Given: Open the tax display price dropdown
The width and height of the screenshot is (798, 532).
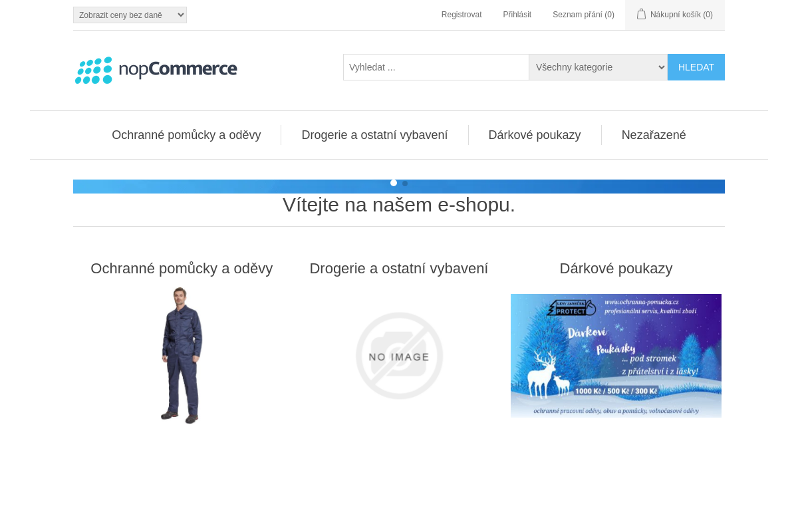Looking at the screenshot, I should point(130,15).
